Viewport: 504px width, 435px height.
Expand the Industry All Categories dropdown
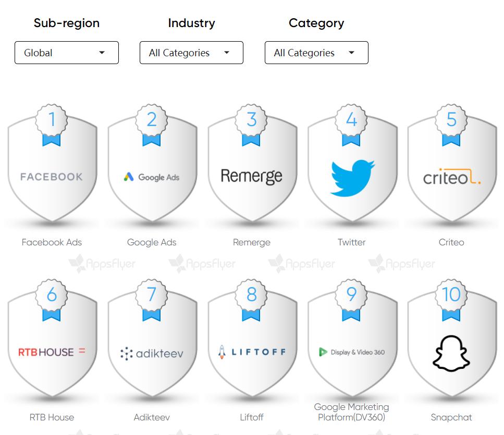(x=191, y=53)
